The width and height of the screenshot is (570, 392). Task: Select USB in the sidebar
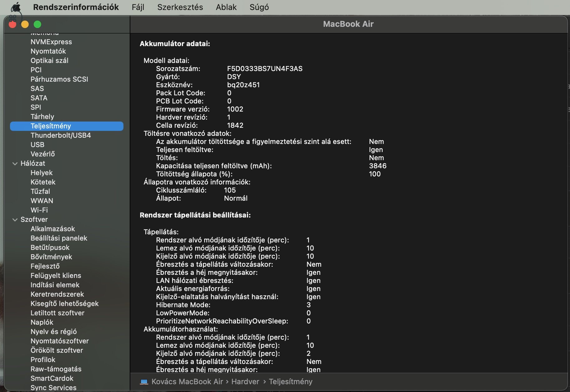(37, 145)
